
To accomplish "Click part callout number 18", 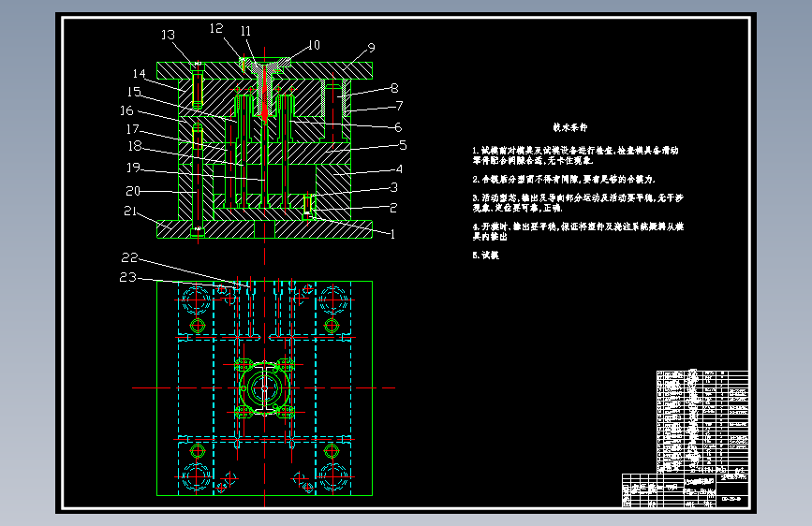I will pos(135,146).
